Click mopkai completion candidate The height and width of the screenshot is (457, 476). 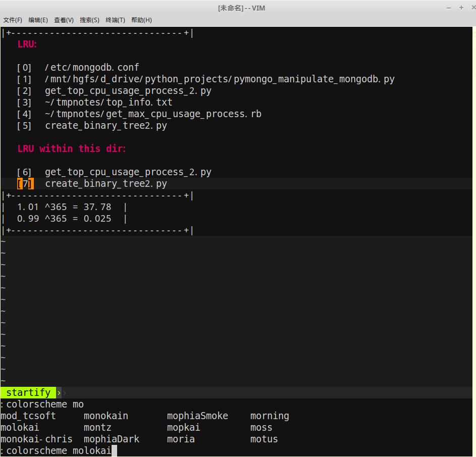click(183, 428)
